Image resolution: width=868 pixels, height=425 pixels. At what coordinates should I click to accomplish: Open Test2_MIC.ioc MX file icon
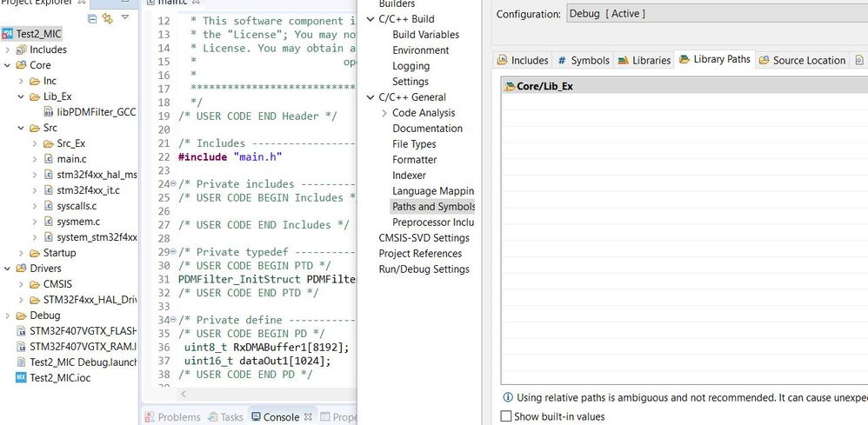(21, 378)
